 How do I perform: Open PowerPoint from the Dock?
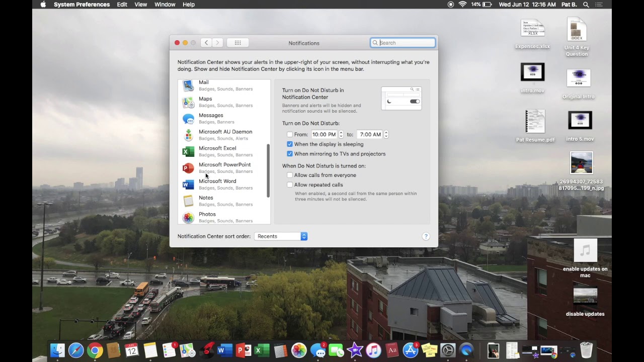(x=243, y=350)
